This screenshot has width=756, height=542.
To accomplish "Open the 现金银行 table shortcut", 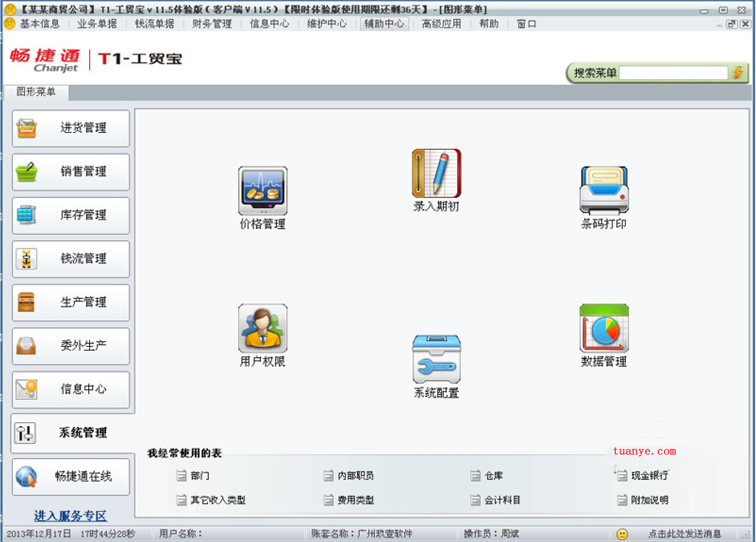I will click(642, 476).
